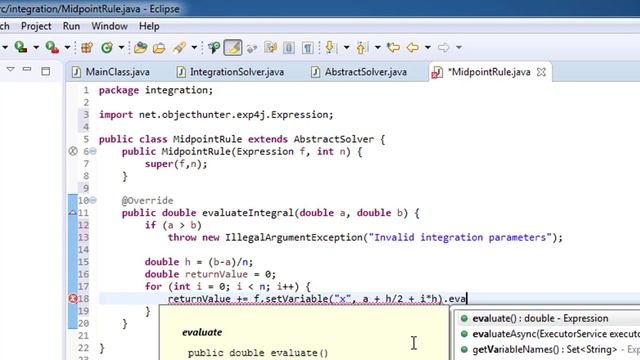The image size is (640, 360).
Task: Click the Open Type icon
Action: (x=140, y=48)
